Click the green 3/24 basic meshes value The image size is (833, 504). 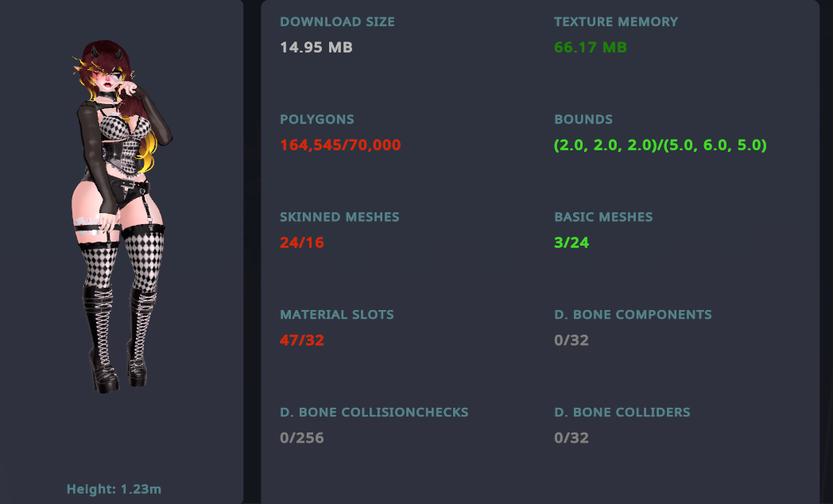click(x=571, y=242)
